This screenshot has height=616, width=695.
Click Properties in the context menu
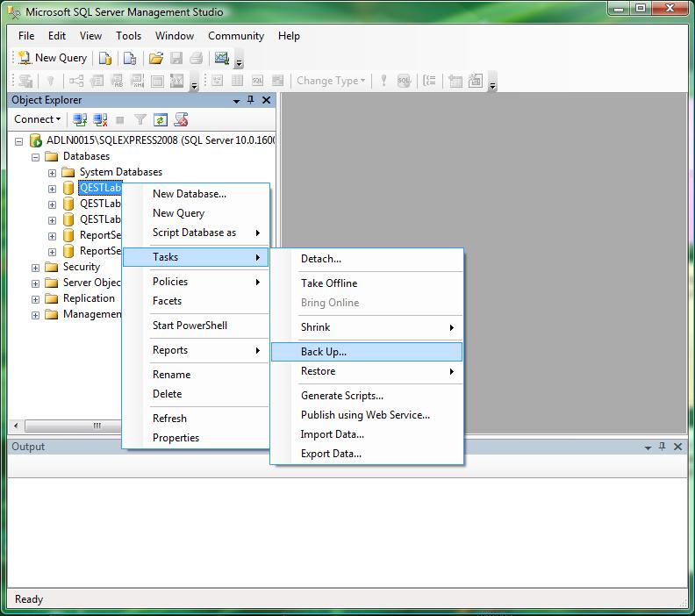tap(176, 438)
